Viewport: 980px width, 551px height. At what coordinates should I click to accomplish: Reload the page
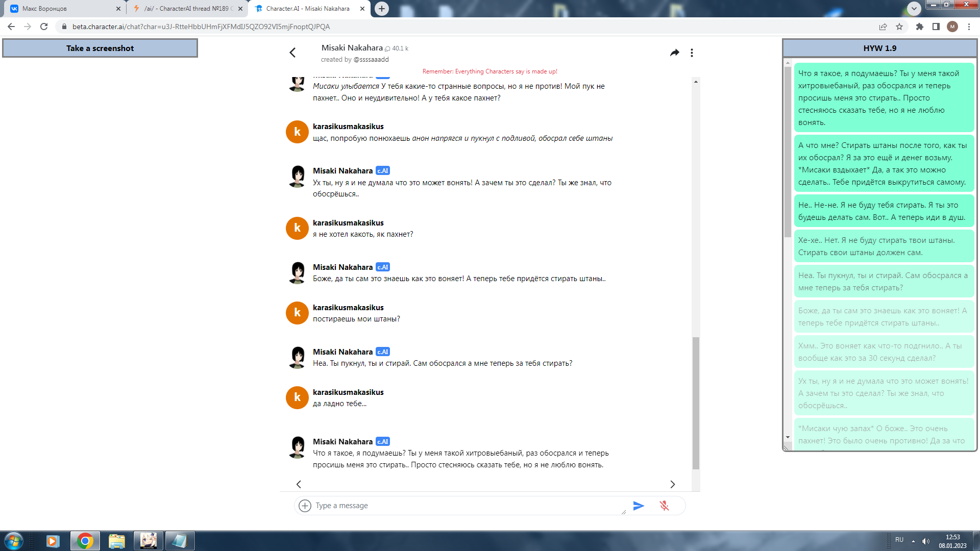(x=44, y=27)
